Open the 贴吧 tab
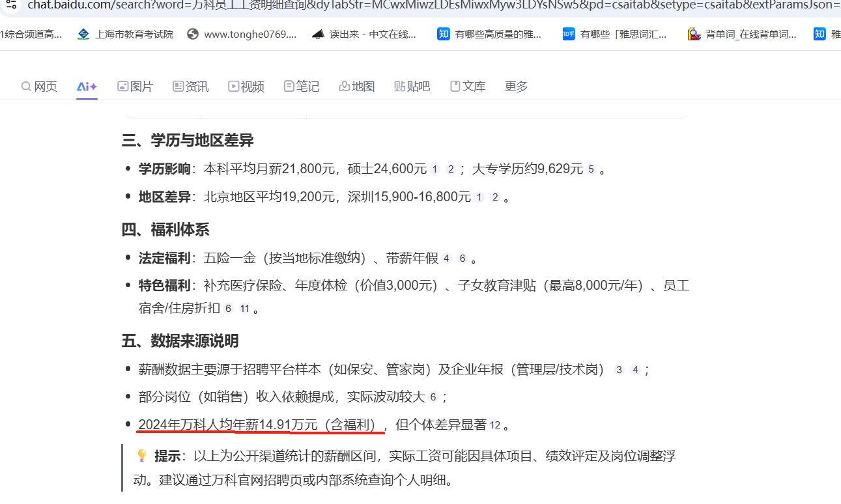841x504 pixels. [412, 87]
